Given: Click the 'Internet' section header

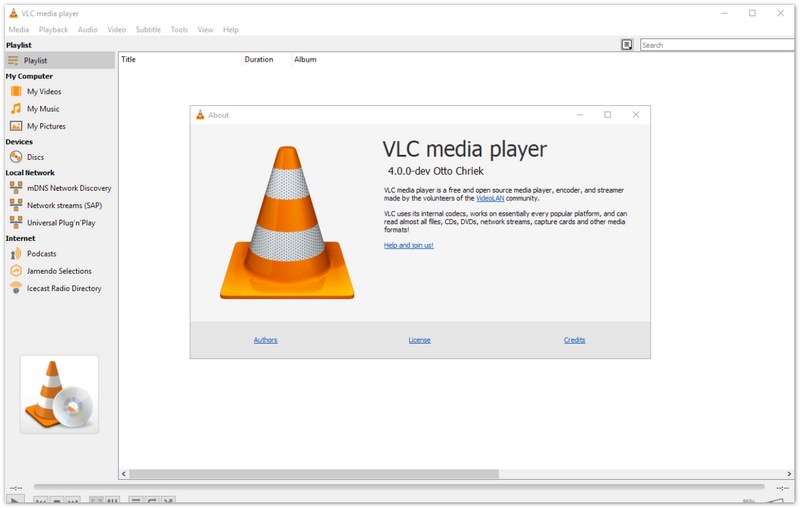Looking at the screenshot, I should pos(20,238).
